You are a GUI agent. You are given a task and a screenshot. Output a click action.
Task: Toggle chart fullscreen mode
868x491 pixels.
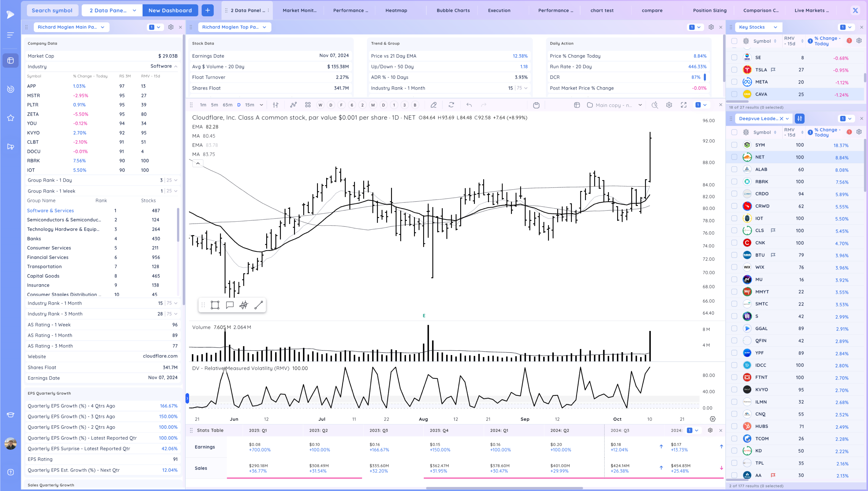[x=684, y=105]
